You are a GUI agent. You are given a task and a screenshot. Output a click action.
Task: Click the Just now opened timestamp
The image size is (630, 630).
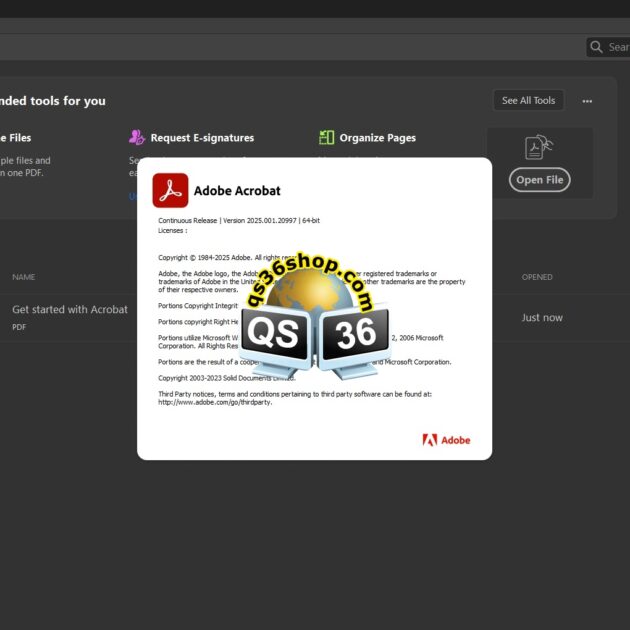point(542,318)
